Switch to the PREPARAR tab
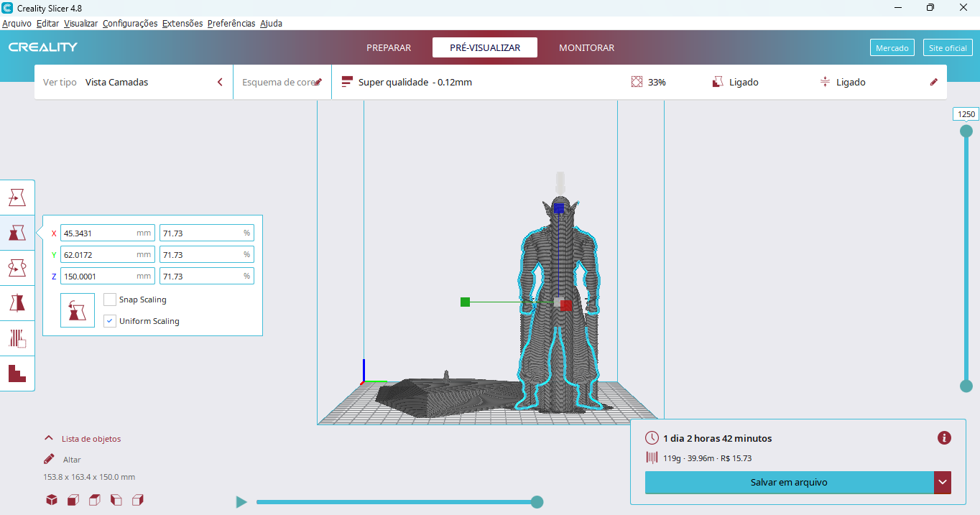Image resolution: width=980 pixels, height=515 pixels. tap(389, 47)
